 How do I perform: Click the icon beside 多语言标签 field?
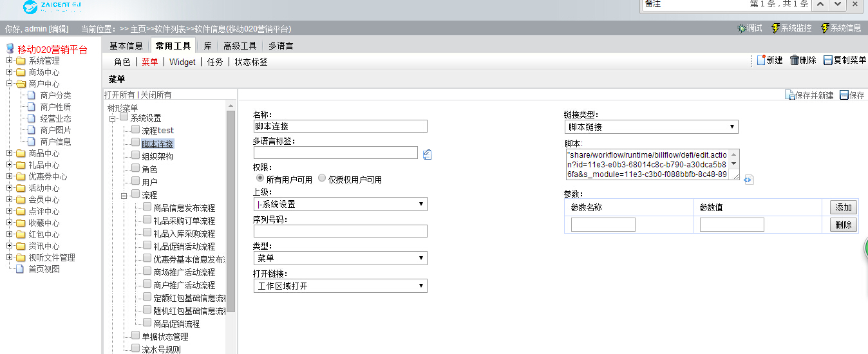pyautogui.click(x=428, y=154)
